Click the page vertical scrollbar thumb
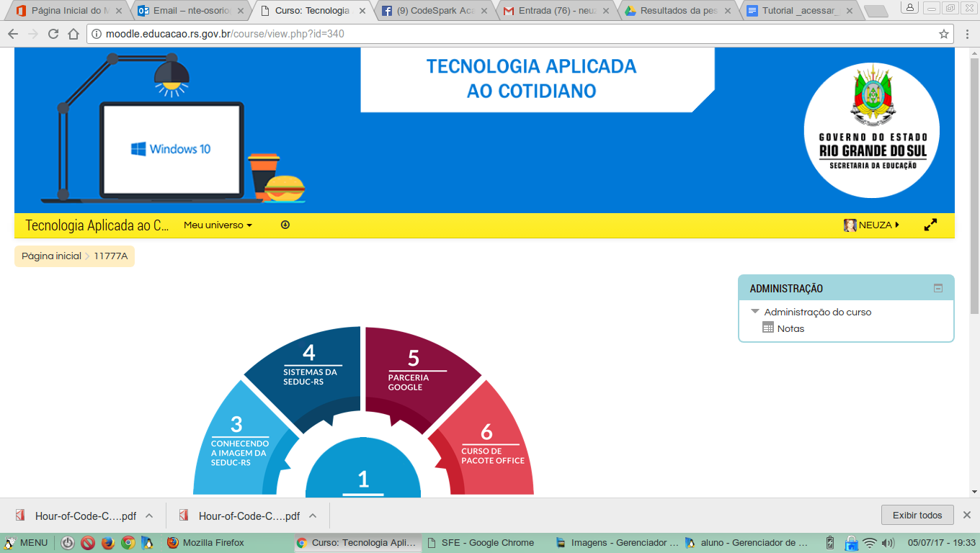The width and height of the screenshot is (980, 553). click(x=974, y=187)
